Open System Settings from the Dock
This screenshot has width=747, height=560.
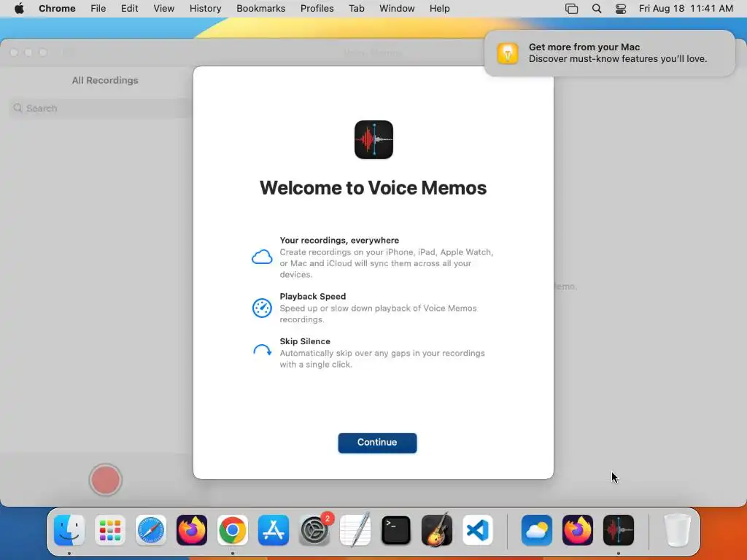click(314, 530)
